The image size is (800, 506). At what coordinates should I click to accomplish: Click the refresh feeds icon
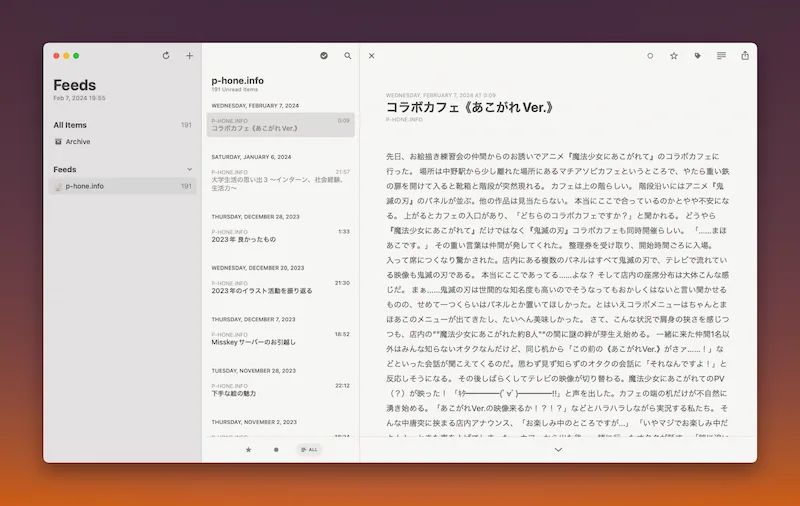166,56
